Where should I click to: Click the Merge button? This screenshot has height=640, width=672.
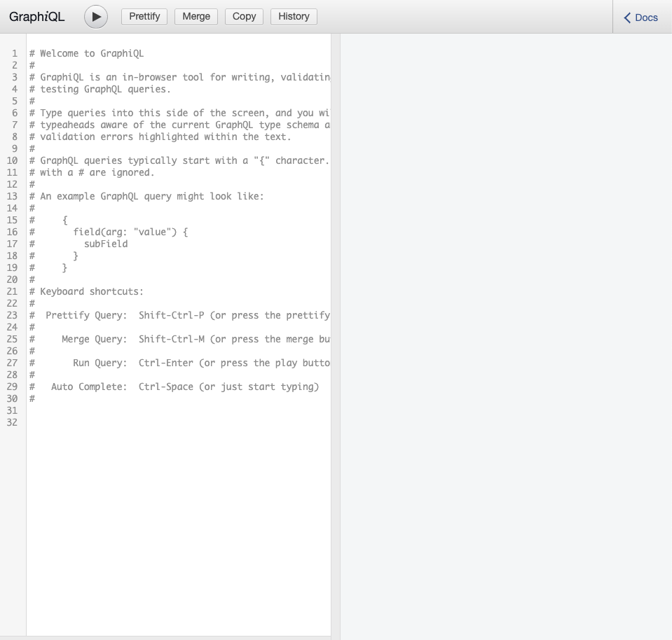coord(196,17)
